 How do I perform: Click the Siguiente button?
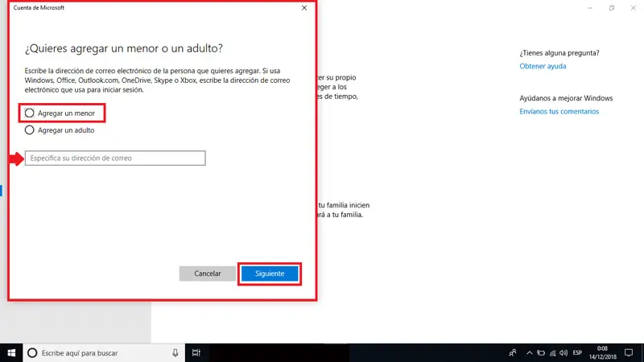click(x=270, y=274)
